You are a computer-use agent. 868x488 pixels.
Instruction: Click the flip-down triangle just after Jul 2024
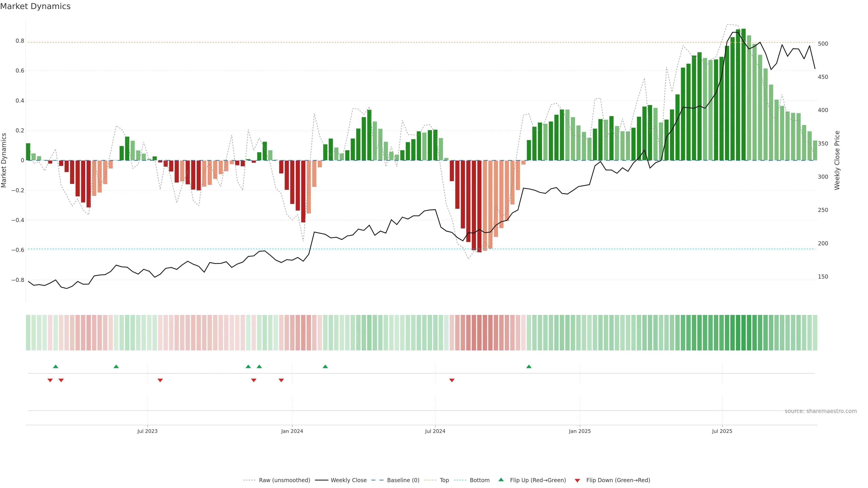pyautogui.click(x=452, y=380)
